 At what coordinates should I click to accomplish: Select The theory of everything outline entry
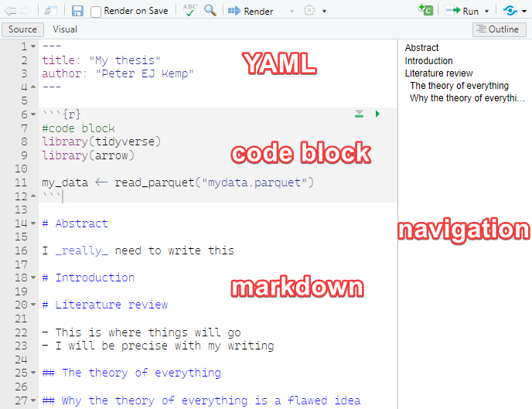(x=459, y=86)
